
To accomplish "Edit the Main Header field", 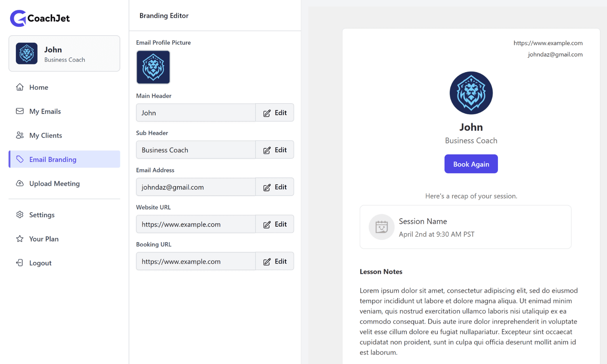I will [x=275, y=113].
